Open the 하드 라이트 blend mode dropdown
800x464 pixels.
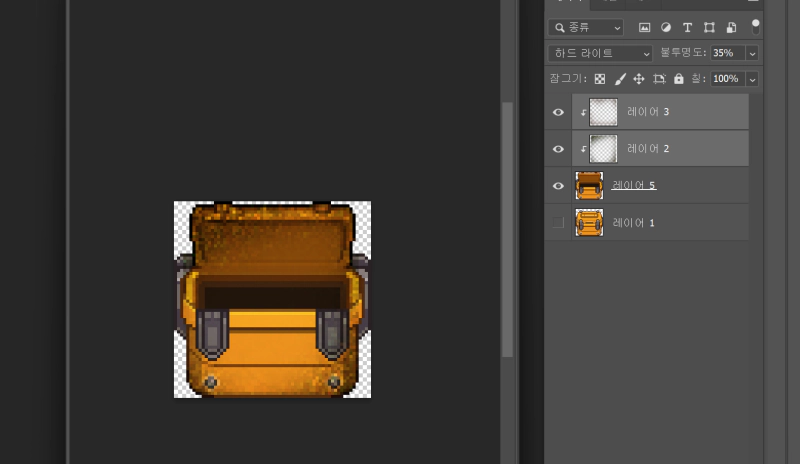tap(600, 53)
